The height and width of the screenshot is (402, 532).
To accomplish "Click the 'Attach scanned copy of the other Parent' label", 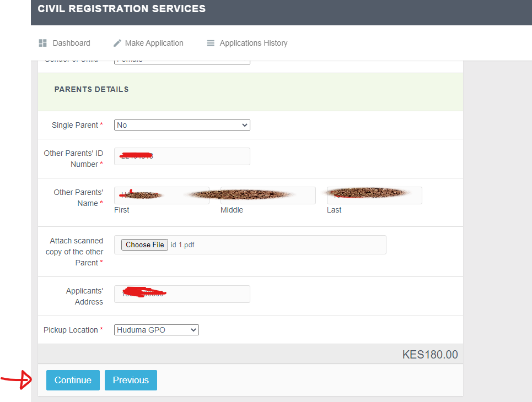I will click(74, 252).
